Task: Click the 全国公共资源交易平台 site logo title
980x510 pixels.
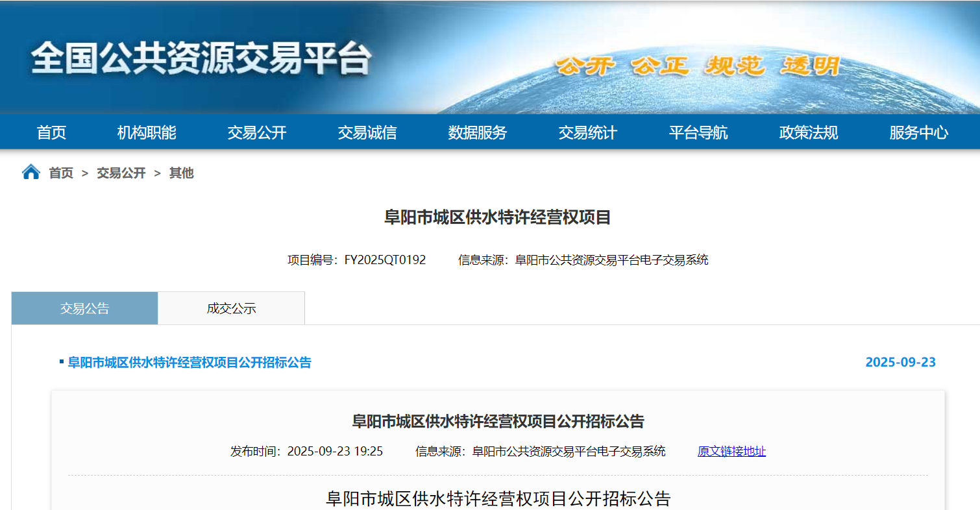Action: point(201,58)
